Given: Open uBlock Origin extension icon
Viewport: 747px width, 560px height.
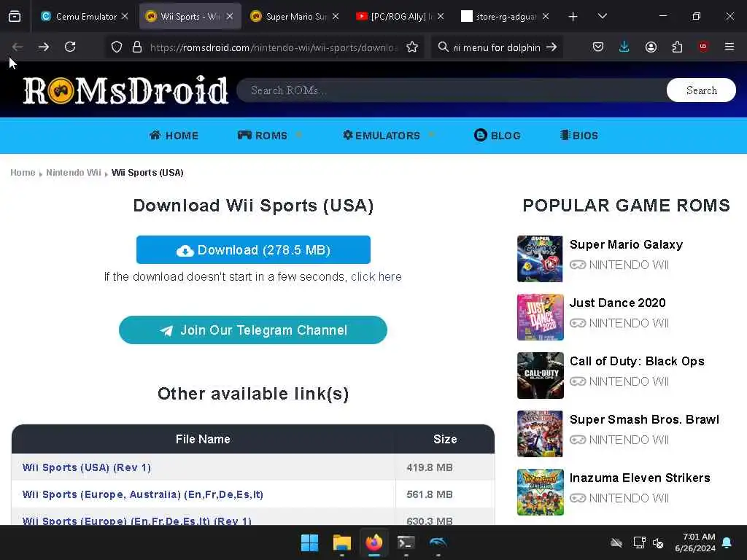Looking at the screenshot, I should point(703,47).
